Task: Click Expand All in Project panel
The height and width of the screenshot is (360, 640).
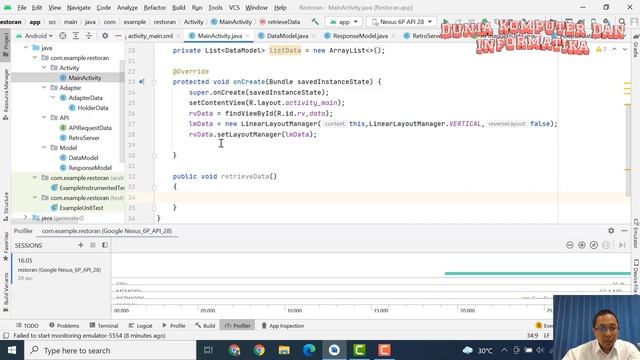Action: click(76, 36)
